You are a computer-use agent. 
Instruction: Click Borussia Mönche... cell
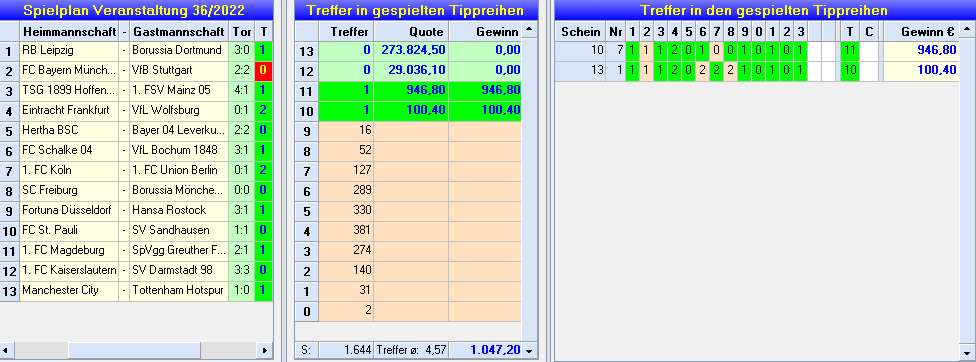[179, 190]
